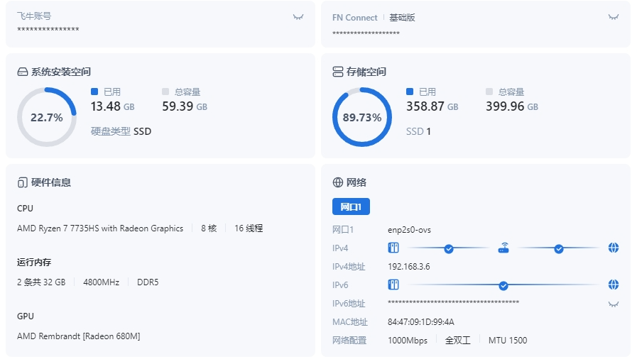Click the GPU section heading
The width and height of the screenshot is (637, 364).
[x=25, y=316]
